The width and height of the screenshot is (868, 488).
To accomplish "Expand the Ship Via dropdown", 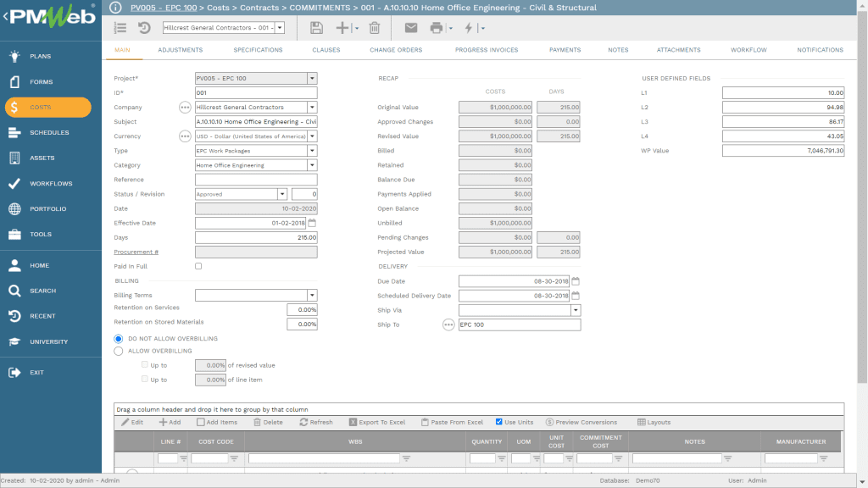I will (576, 310).
